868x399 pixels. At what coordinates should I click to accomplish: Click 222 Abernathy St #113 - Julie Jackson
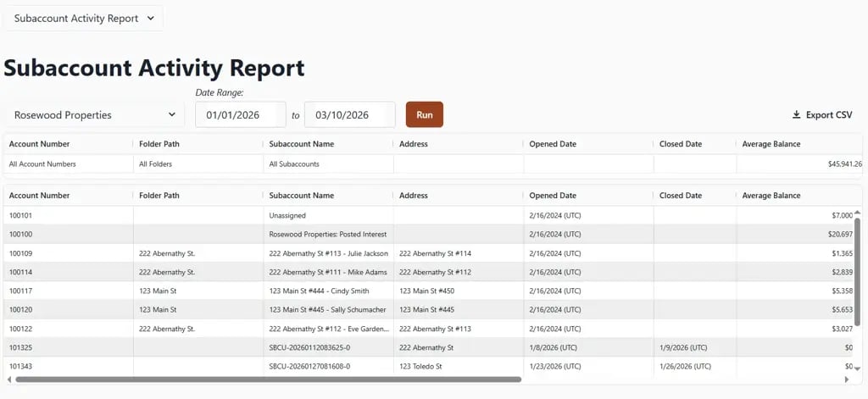coord(328,253)
